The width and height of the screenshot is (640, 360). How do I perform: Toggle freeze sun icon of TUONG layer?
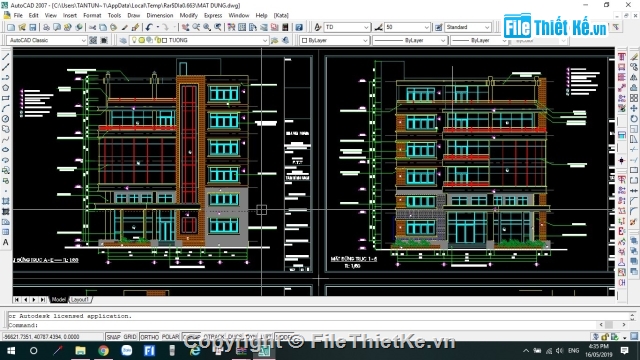click(142, 40)
